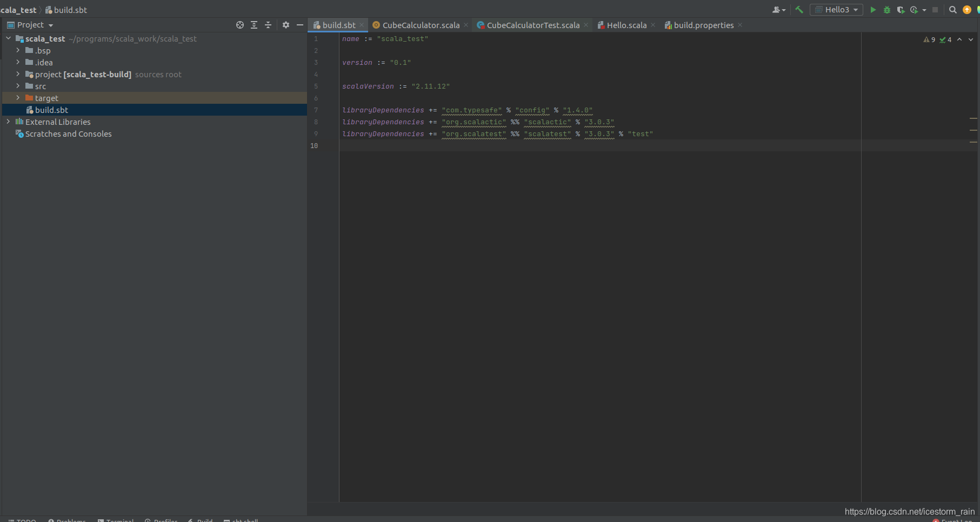Image resolution: width=980 pixels, height=522 pixels.
Task: Open the user account icon menu
Action: click(779, 10)
